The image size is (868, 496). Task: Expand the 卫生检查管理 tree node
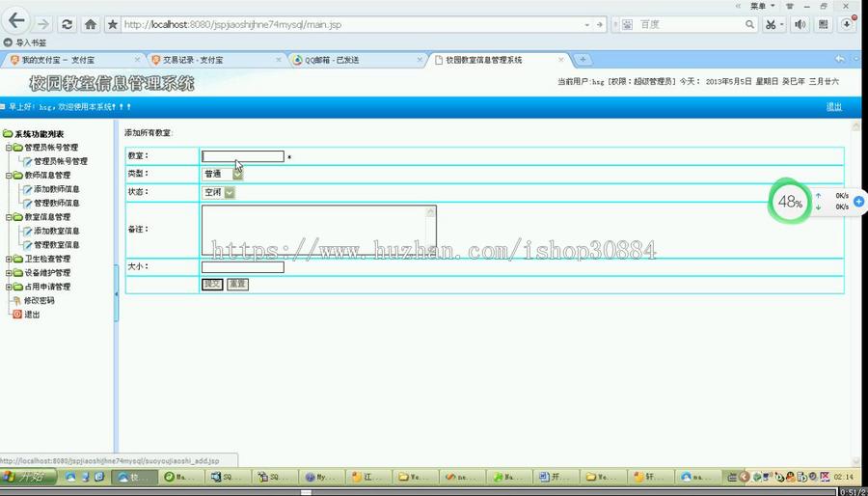(x=9, y=259)
